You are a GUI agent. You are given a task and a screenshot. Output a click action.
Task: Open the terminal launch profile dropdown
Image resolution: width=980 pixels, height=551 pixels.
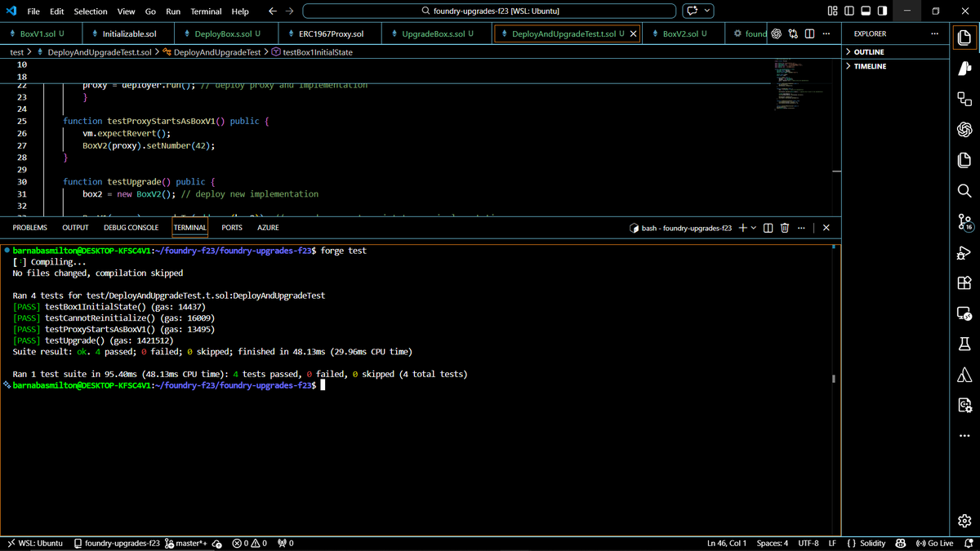(753, 228)
